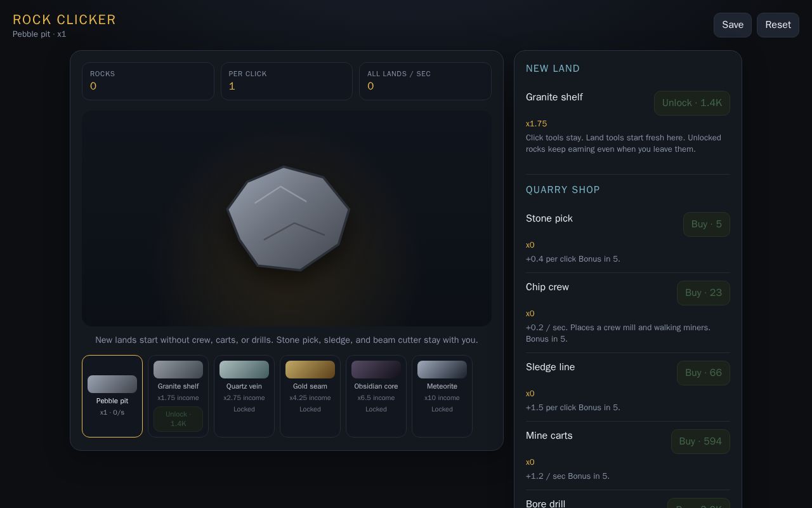Select the Gold seam land card
The height and width of the screenshot is (508, 812).
[310, 396]
